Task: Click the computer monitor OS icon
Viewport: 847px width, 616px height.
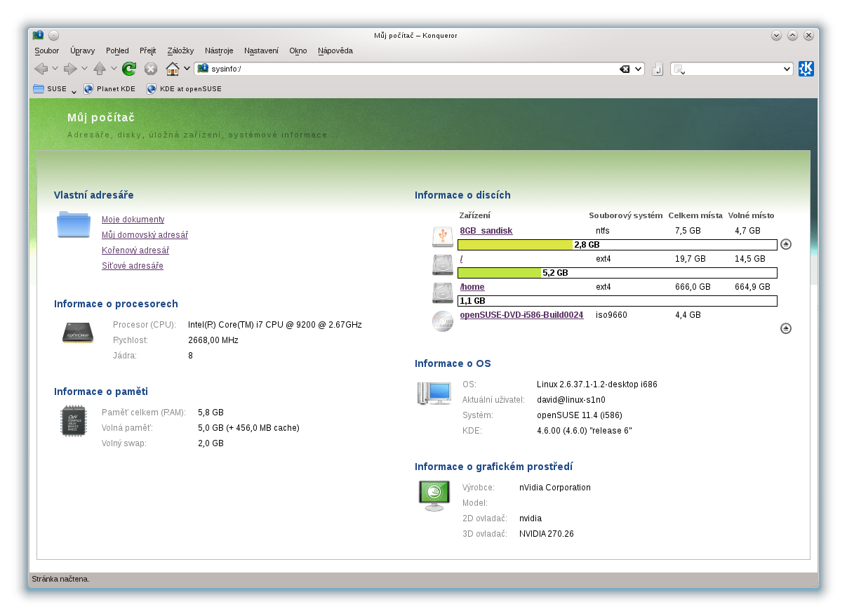Action: click(434, 394)
